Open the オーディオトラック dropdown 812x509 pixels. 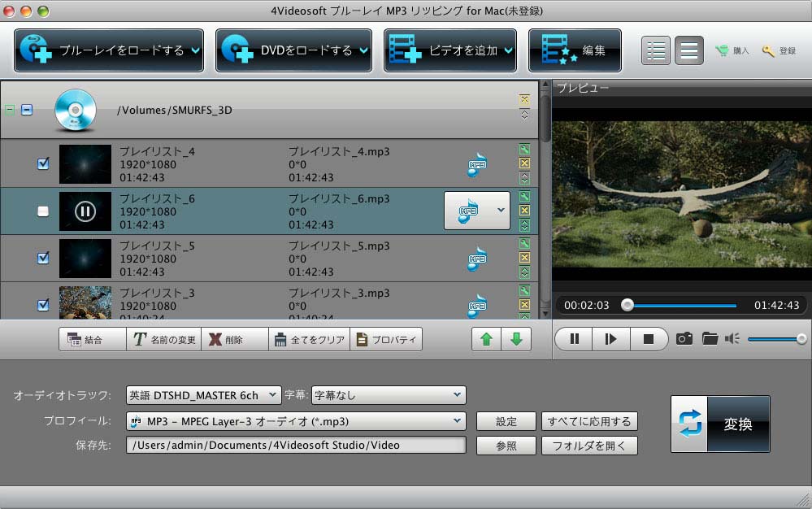pos(203,395)
